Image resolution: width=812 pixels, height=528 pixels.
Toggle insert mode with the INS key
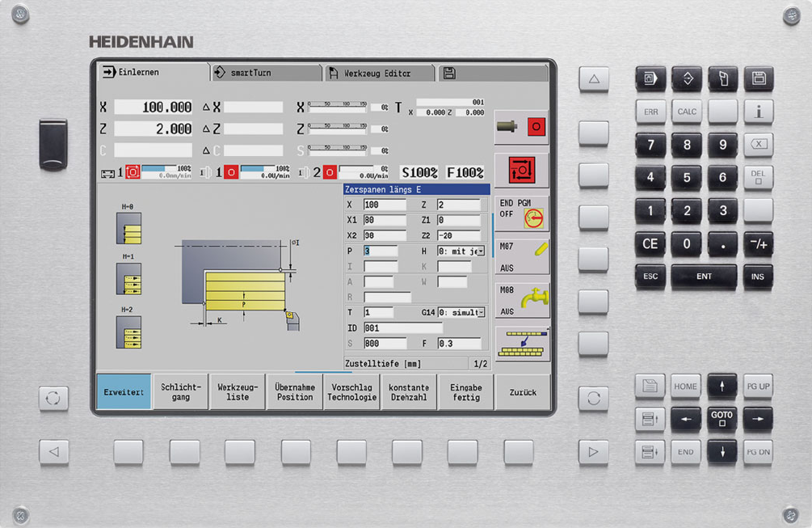pos(758,277)
